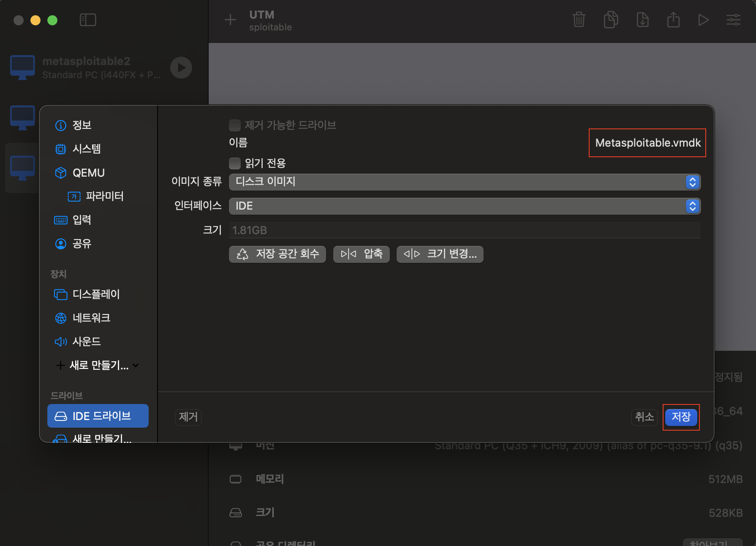Share the VM using share icon
The image size is (756, 546).
pos(673,20)
